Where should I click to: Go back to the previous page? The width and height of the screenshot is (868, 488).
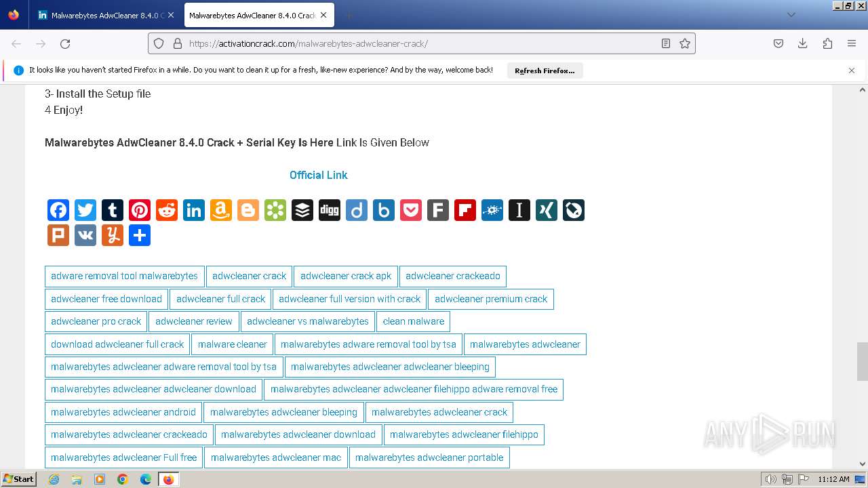point(16,43)
